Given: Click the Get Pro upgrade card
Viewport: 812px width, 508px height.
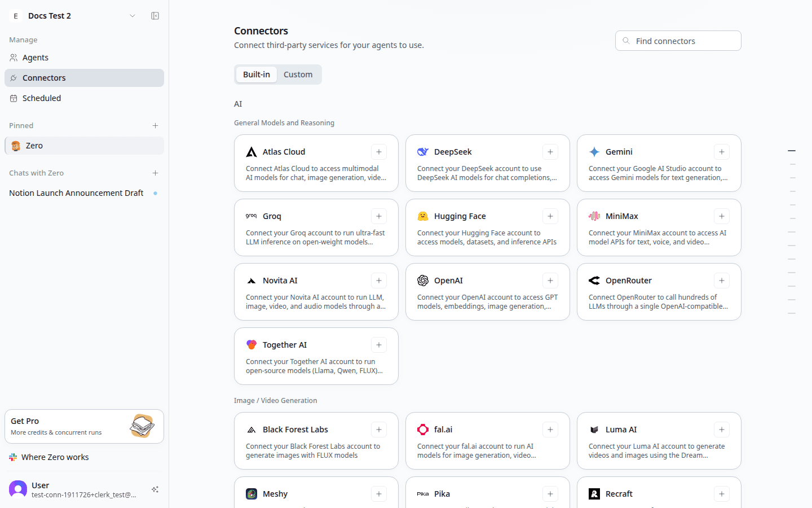Looking at the screenshot, I should tap(84, 426).
